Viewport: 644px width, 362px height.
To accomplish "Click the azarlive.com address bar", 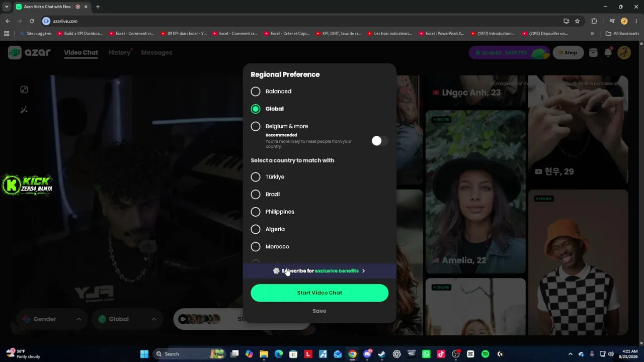I will click(302, 21).
